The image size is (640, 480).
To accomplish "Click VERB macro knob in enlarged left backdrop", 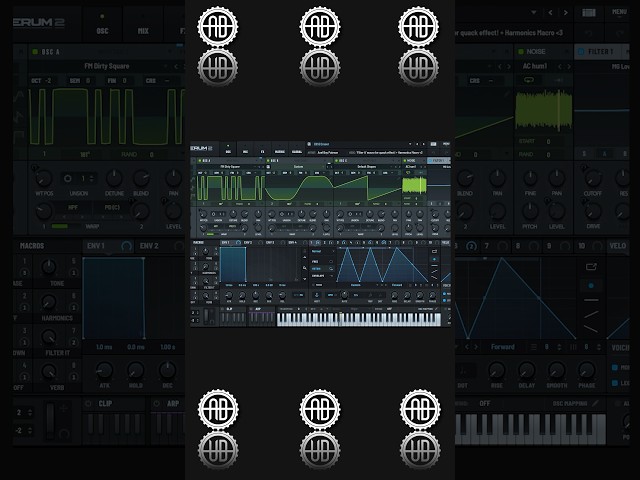I will pyautogui.click(x=49, y=371).
